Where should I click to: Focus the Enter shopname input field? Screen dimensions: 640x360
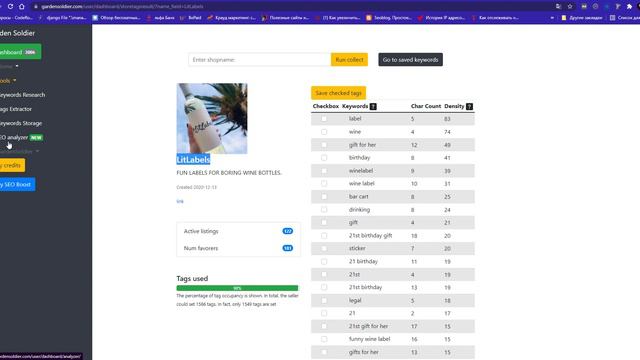[260, 60]
